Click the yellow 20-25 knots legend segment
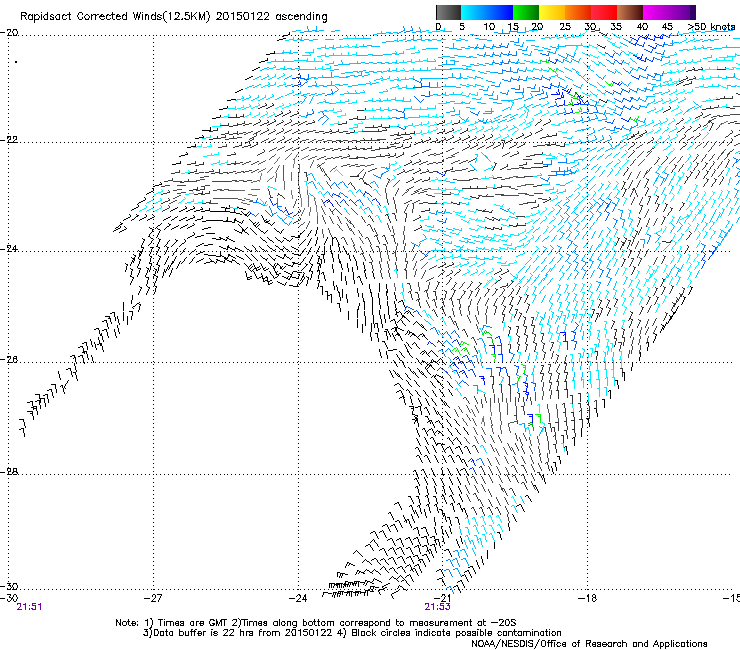 (552, 12)
